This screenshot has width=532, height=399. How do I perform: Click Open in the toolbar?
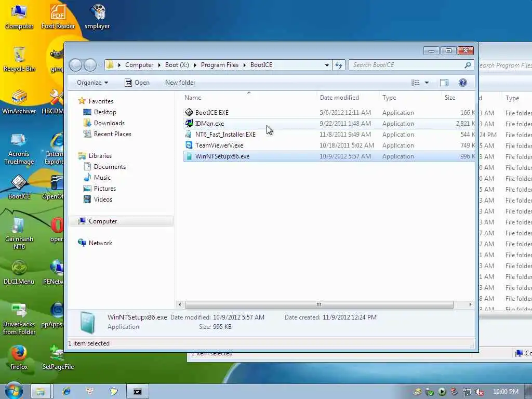(x=137, y=83)
